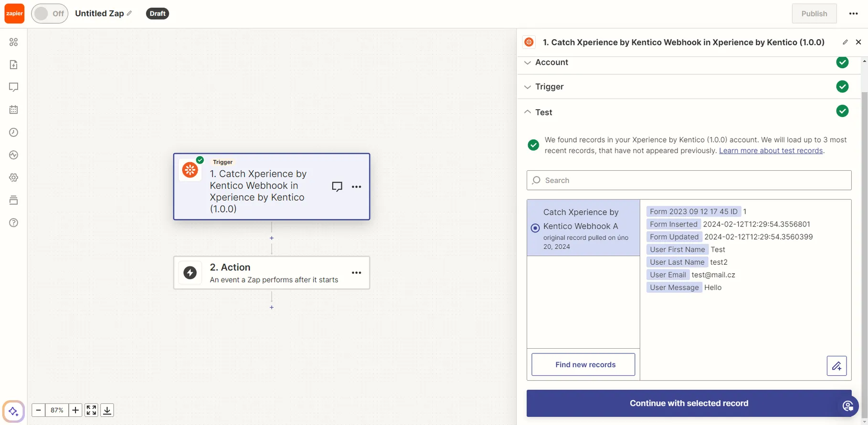The image size is (868, 425).
Task: Open the help question mark icon in the sidebar
Action: pyautogui.click(x=13, y=223)
